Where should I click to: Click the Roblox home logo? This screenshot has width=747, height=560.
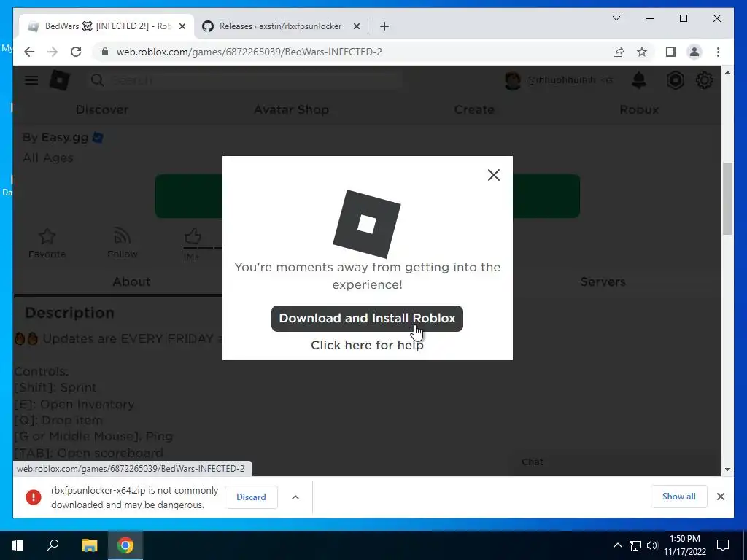pos(60,80)
